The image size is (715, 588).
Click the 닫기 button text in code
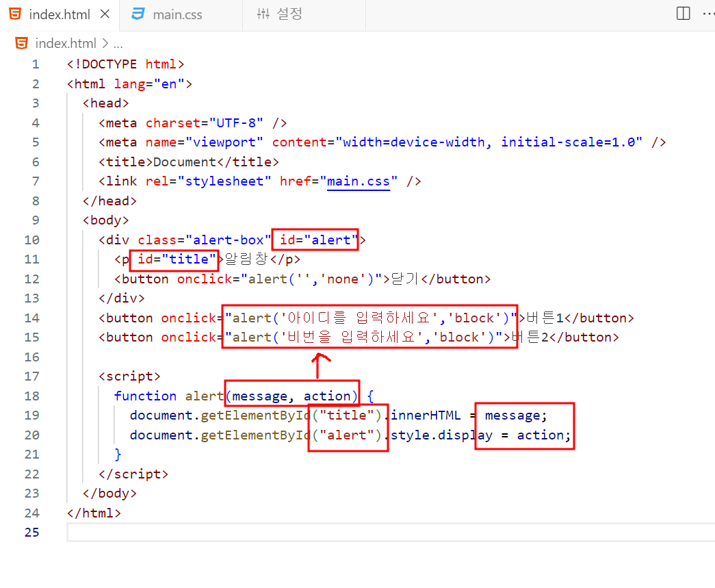point(405,279)
